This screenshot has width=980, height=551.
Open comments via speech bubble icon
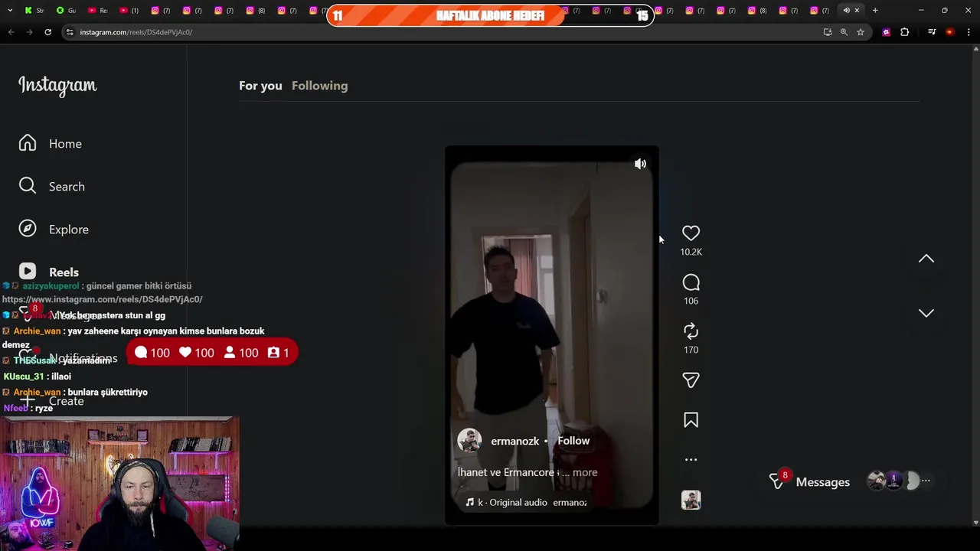pyautogui.click(x=691, y=283)
